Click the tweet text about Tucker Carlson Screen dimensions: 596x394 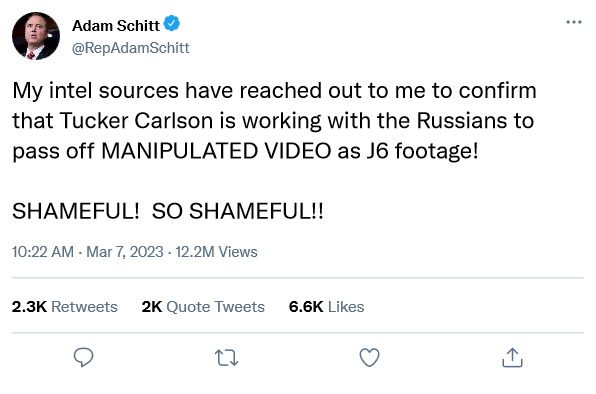point(274,121)
